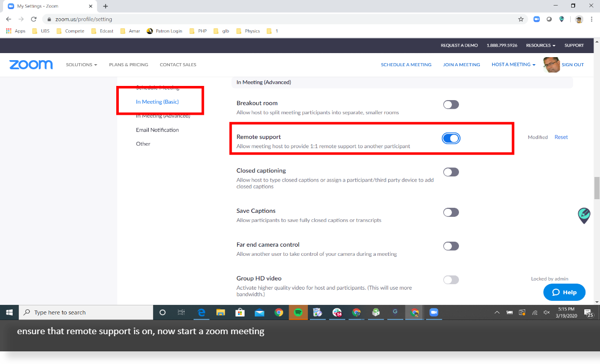This screenshot has width=600, height=364.
Task: Launch the Zoom app from the taskbar
Action: pos(434,312)
